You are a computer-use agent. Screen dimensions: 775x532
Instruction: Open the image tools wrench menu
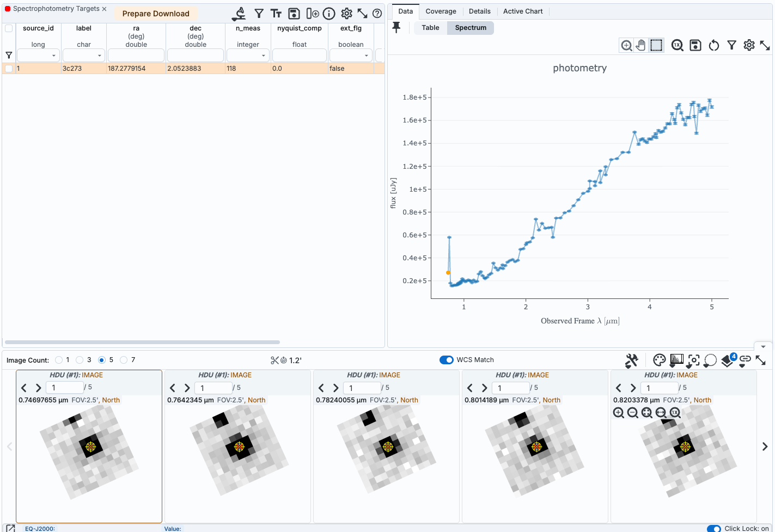(x=631, y=360)
